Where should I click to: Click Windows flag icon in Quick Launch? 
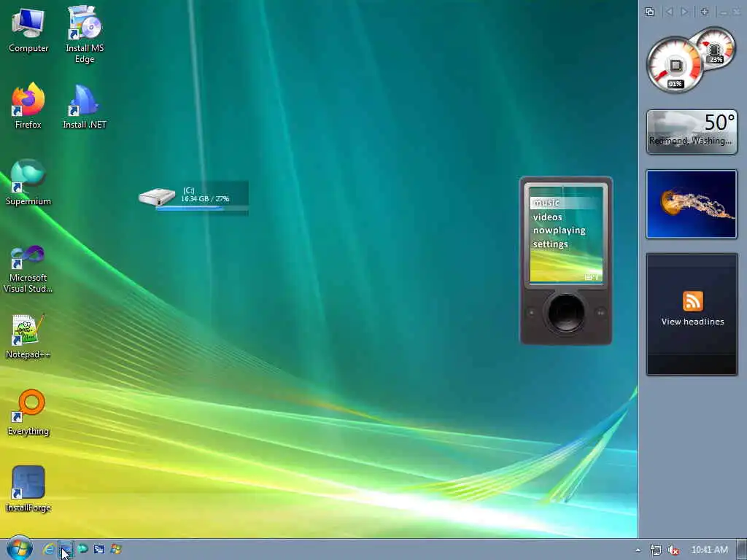[x=116, y=549]
